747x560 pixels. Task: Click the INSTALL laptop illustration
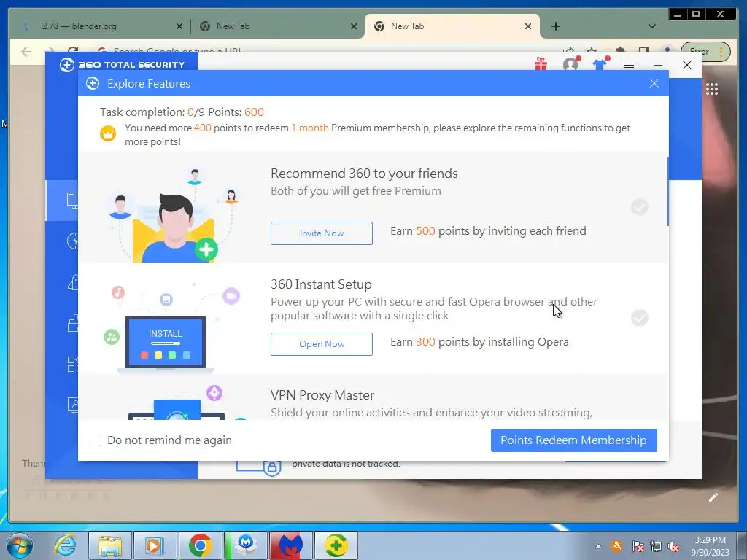point(166,343)
